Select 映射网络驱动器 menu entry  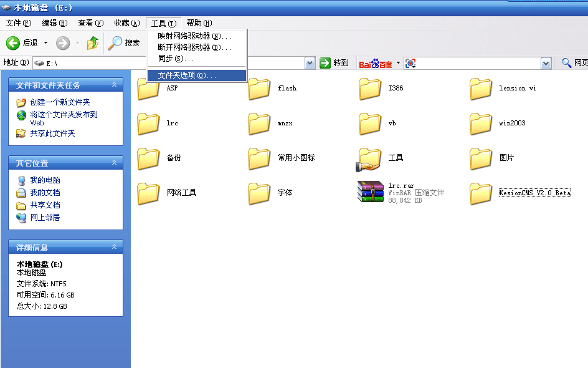(x=194, y=36)
